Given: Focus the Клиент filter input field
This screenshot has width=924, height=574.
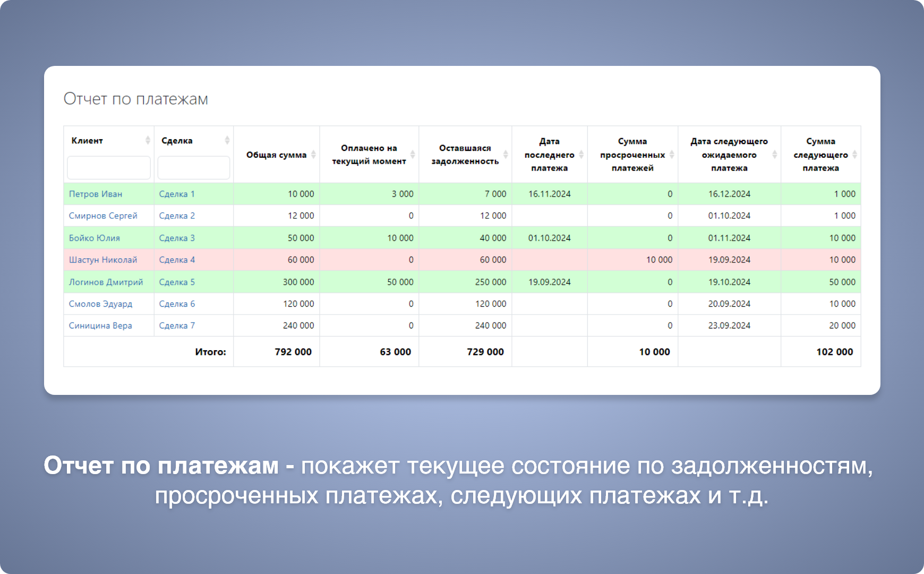Looking at the screenshot, I should [x=109, y=168].
